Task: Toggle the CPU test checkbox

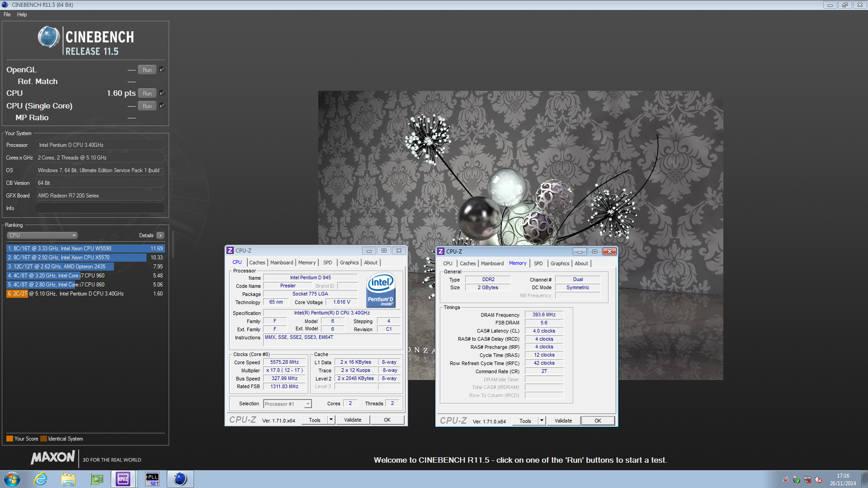Action: [162, 93]
